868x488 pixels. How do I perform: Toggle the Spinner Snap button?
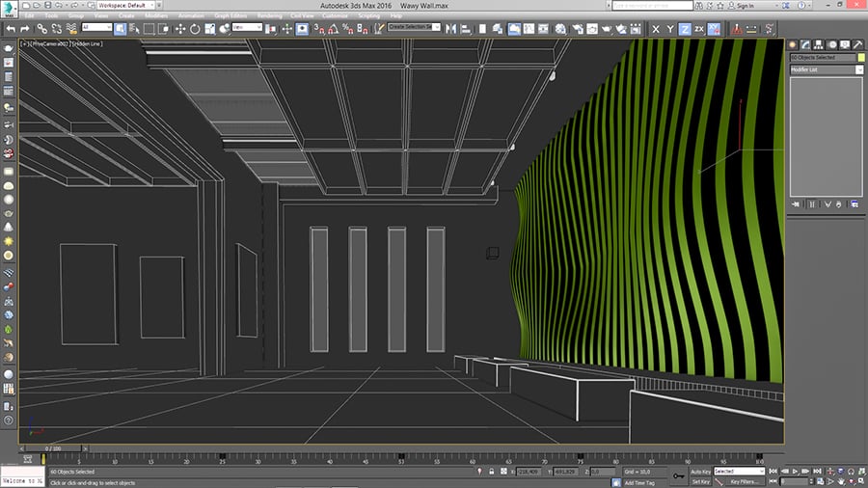[x=363, y=29]
